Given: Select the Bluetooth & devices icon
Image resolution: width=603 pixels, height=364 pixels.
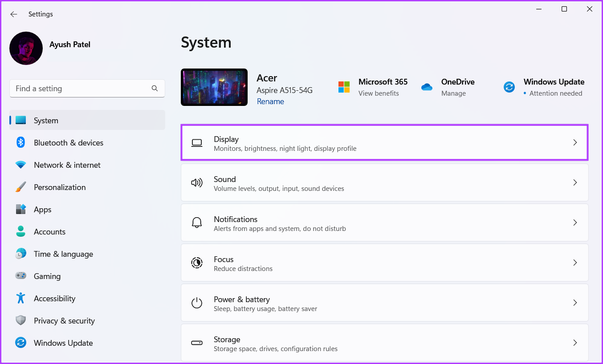Looking at the screenshot, I should point(21,142).
